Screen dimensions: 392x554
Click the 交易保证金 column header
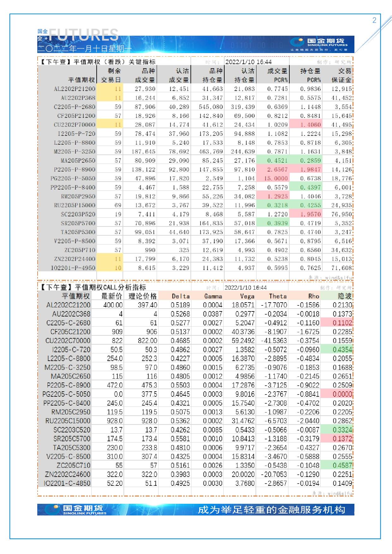pyautogui.click(x=341, y=75)
